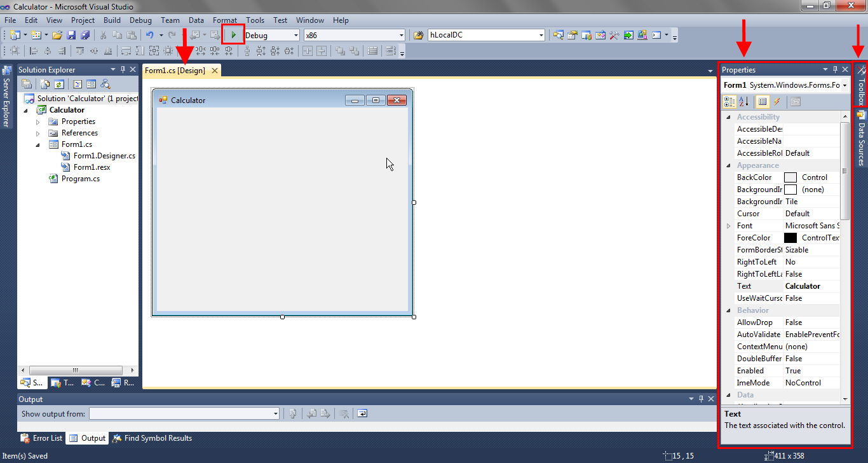The image size is (868, 463).
Task: Collapse the Form1.cs node
Action: click(37, 144)
